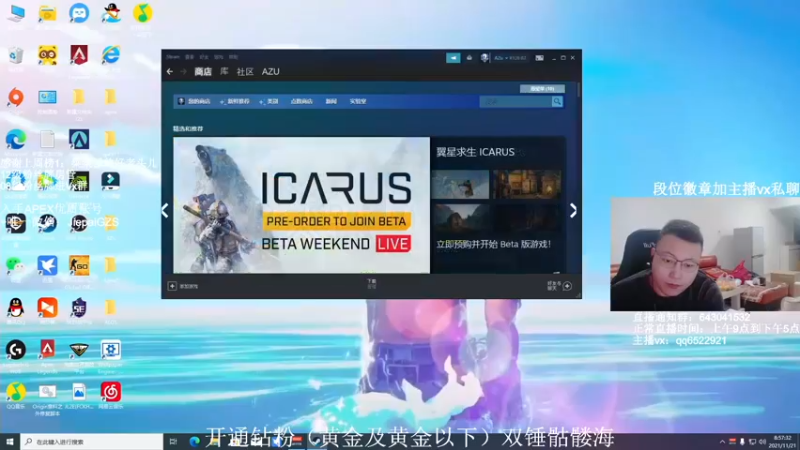Image resolution: width=800 pixels, height=450 pixels.
Task: Open Internet Explorer desktop icon
Action: [x=111, y=55]
